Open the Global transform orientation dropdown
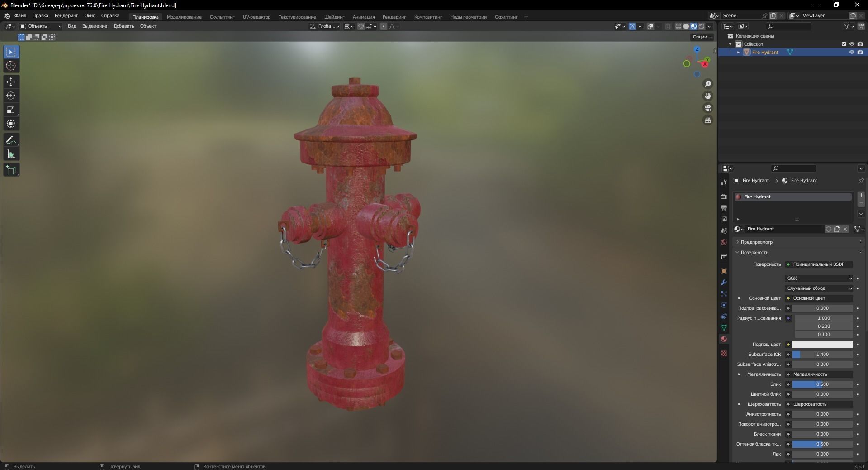Viewport: 868px width, 470px height. (325, 26)
